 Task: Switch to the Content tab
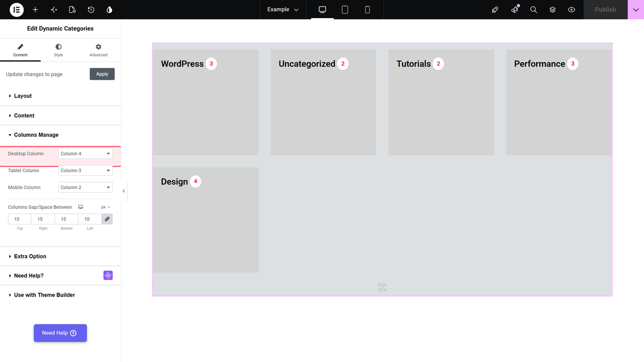click(20, 50)
